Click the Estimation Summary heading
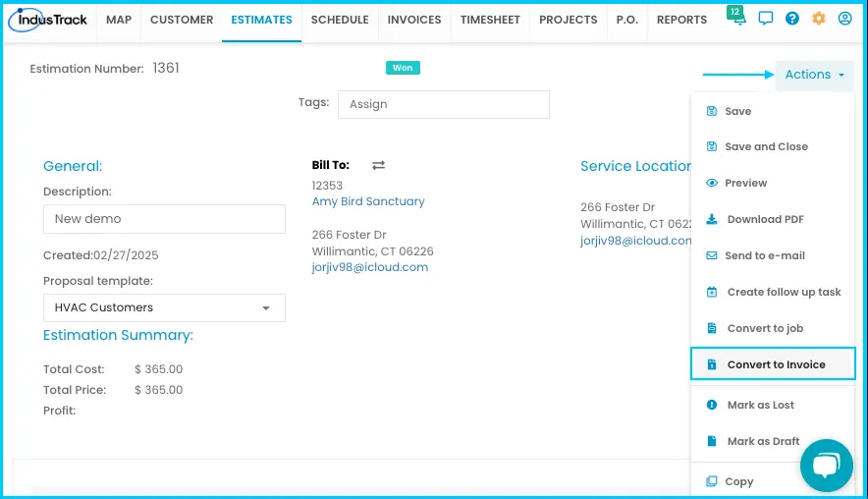The height and width of the screenshot is (499, 868). coord(119,335)
